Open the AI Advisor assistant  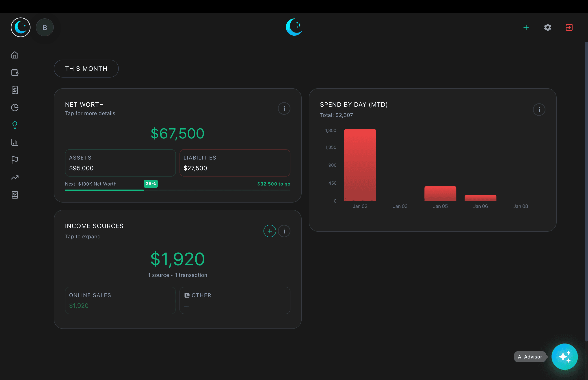[x=564, y=356]
